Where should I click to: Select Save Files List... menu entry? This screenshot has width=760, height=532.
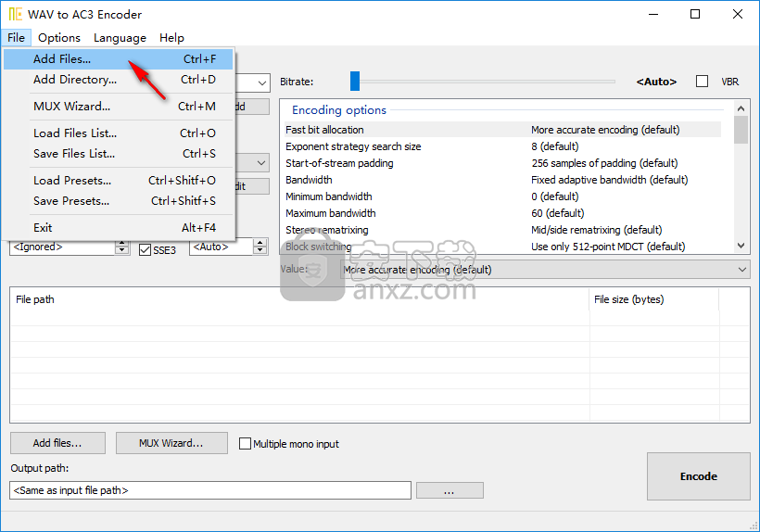coord(119,154)
